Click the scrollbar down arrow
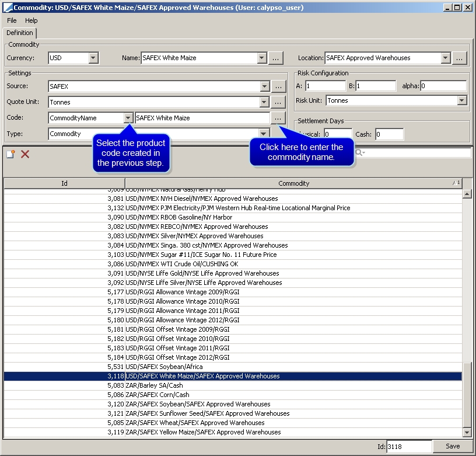Viewport: 476px width, 456px height. click(467, 431)
